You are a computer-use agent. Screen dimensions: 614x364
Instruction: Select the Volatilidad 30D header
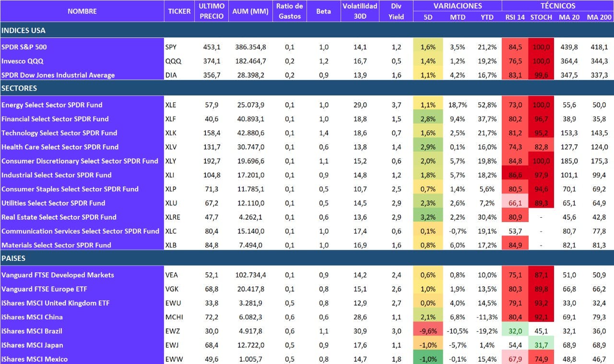pos(360,11)
